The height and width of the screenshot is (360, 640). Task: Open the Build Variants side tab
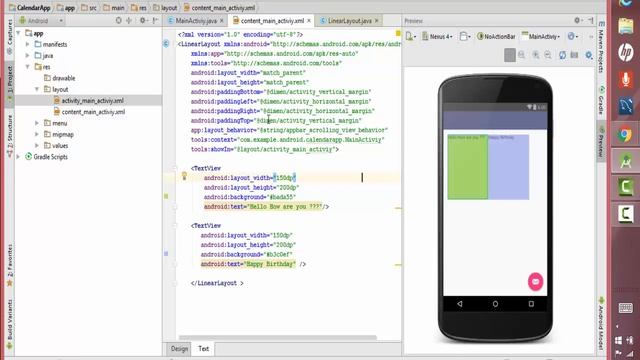[9, 324]
